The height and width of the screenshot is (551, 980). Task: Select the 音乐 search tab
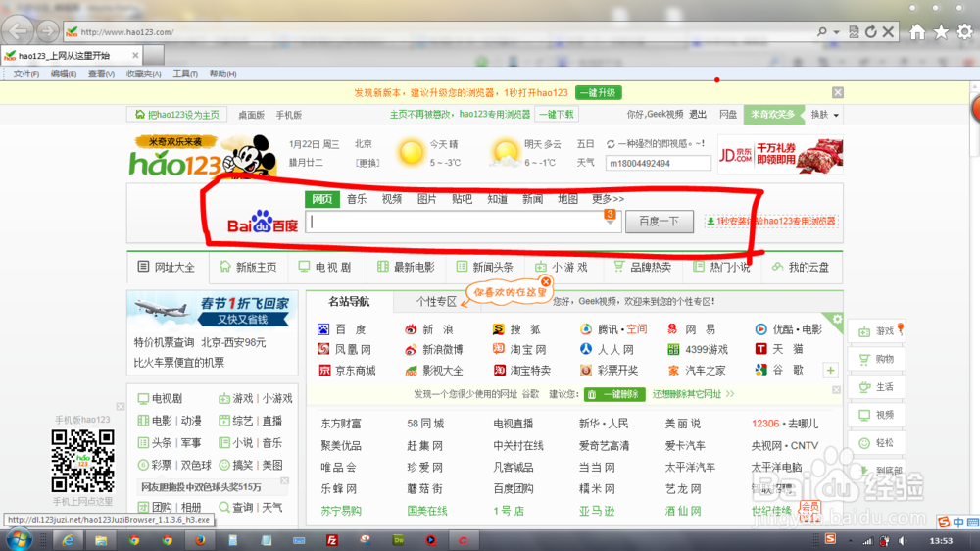(x=357, y=199)
